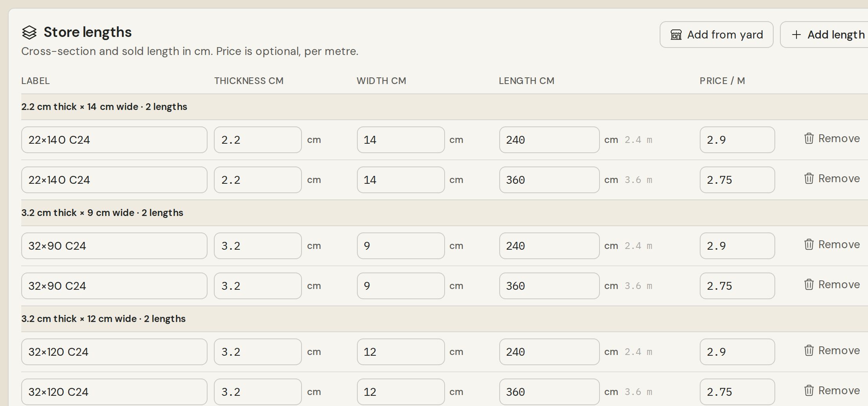The height and width of the screenshot is (406, 868).
Task: Click trash icon for 32×120 C24 240 cm row
Action: (809, 351)
